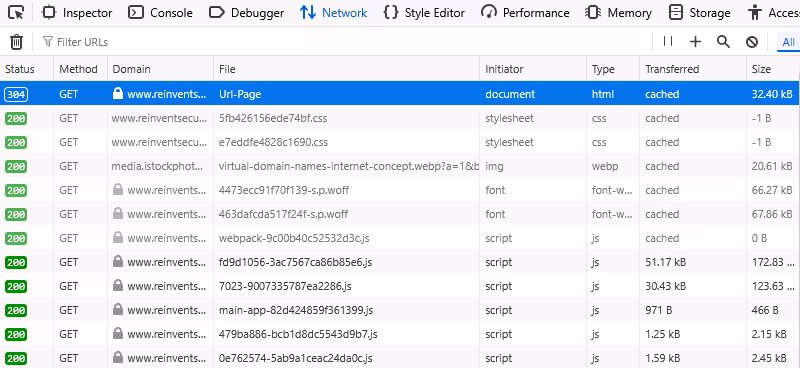The image size is (800, 368).
Task: Select the 5fb426156ede74bf.css request
Action: coord(400,118)
